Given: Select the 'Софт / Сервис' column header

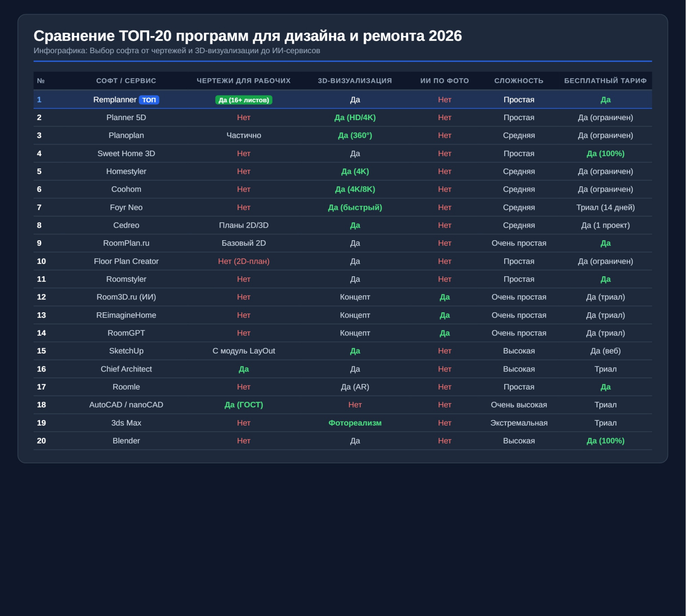Looking at the screenshot, I should click(126, 81).
